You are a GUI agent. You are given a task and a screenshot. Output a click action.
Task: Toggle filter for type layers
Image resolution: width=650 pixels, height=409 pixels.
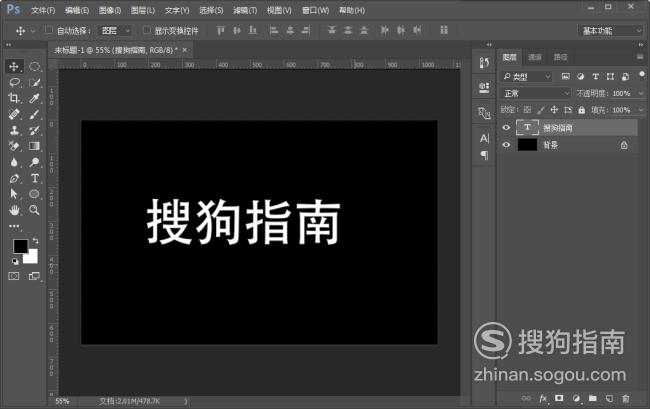click(x=595, y=76)
